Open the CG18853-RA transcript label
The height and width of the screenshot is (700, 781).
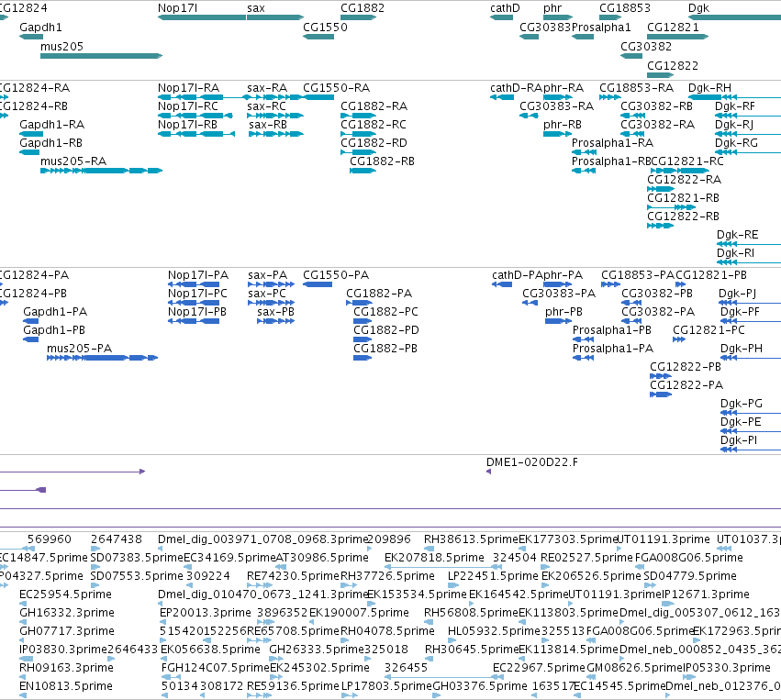pos(636,88)
